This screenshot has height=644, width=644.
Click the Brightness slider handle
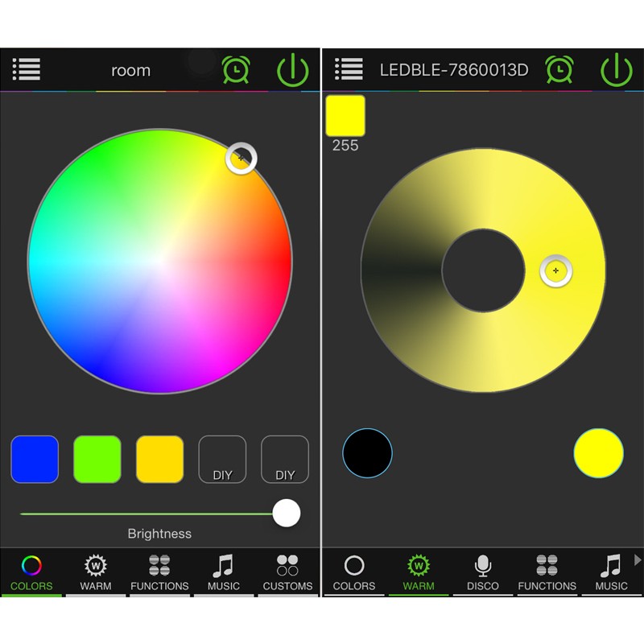click(x=287, y=513)
